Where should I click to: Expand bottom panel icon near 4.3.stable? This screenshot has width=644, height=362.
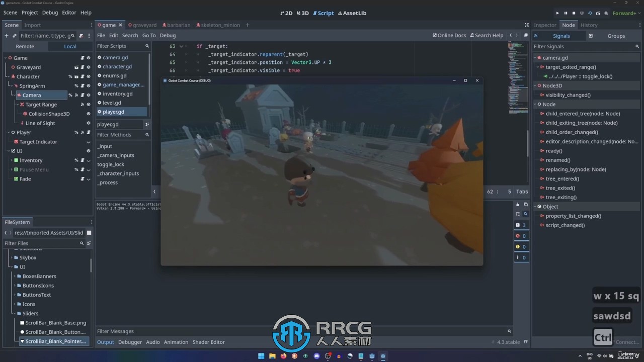(x=526, y=342)
